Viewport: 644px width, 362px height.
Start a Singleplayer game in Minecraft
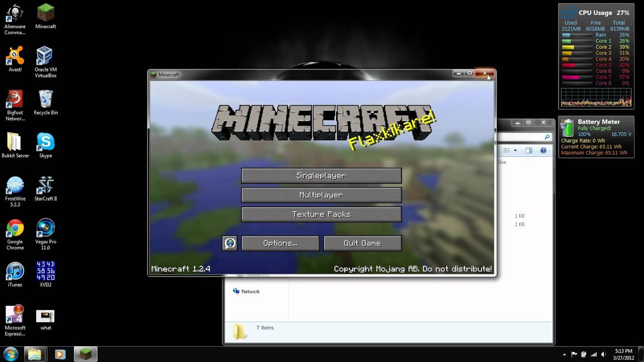(x=321, y=175)
